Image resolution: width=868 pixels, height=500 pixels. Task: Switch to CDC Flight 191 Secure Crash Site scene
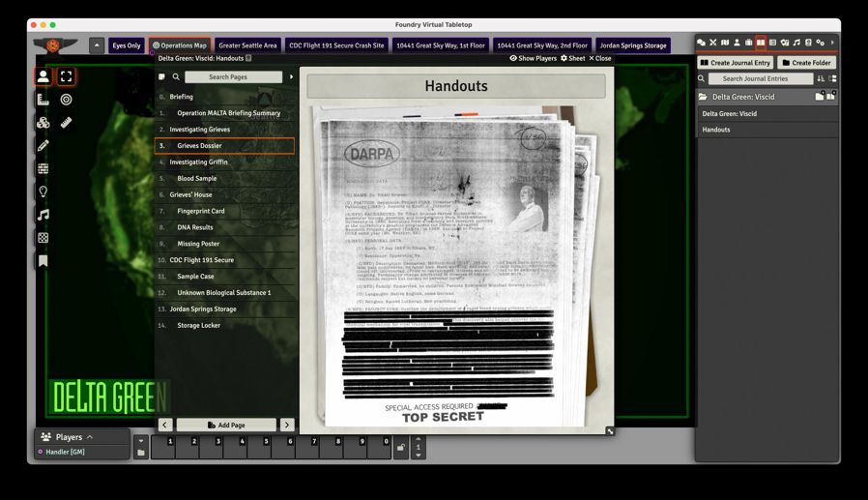pyautogui.click(x=336, y=45)
